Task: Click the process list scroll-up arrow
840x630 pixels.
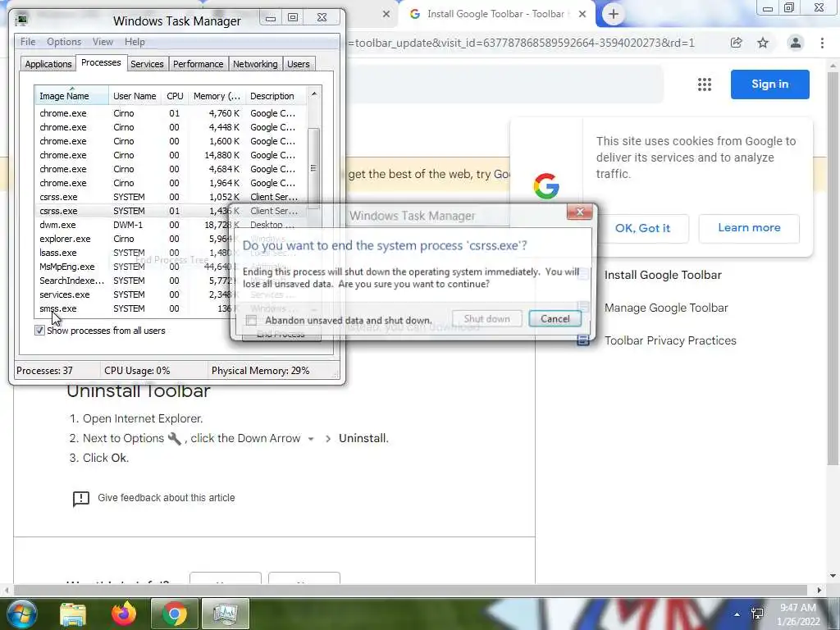Action: 314,94
